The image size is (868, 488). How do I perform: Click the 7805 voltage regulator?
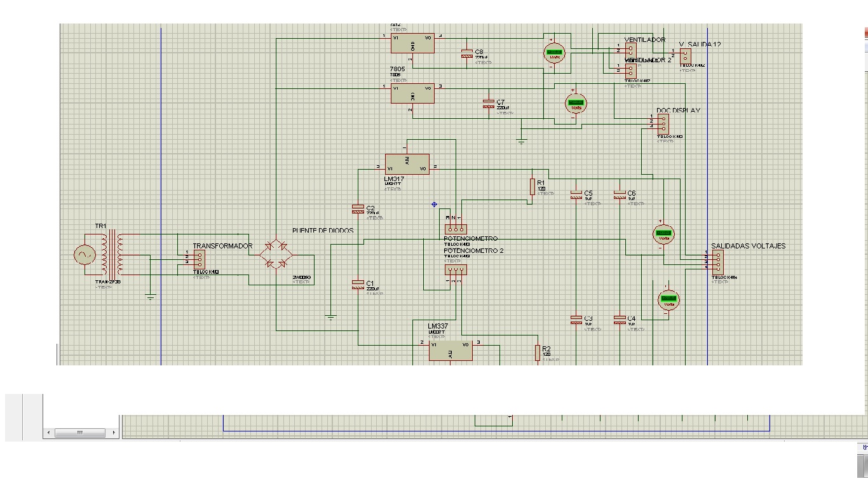[x=412, y=93]
